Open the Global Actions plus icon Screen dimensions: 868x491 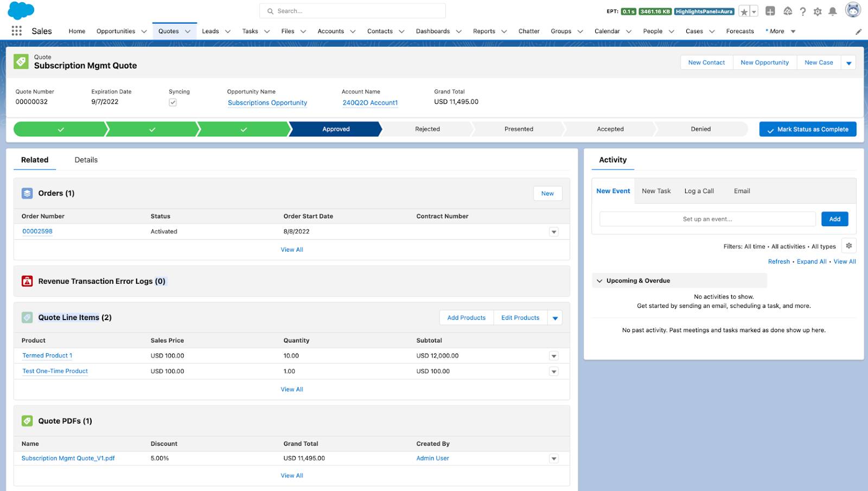pos(770,11)
